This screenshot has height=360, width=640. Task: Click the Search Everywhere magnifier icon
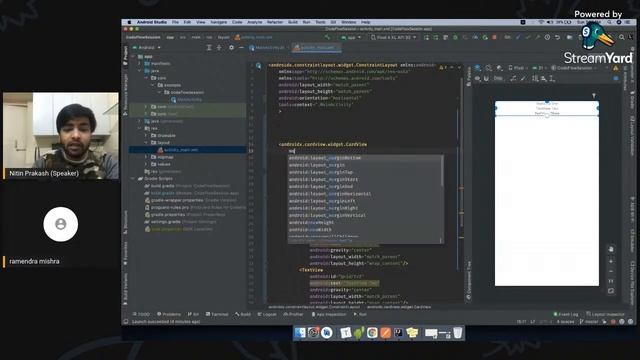click(622, 38)
